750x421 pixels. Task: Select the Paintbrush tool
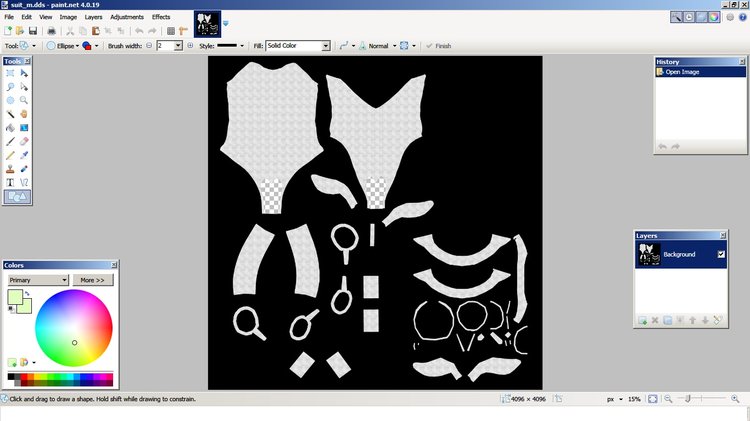click(x=10, y=142)
